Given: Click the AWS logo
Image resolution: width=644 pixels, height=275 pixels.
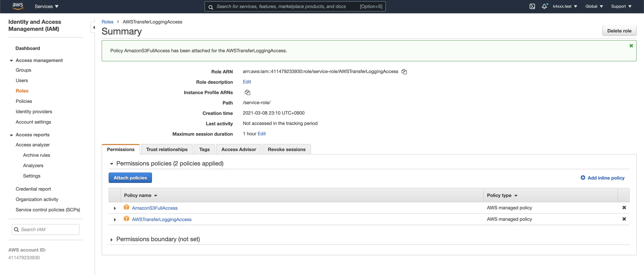Looking at the screenshot, I should pos(18,6).
